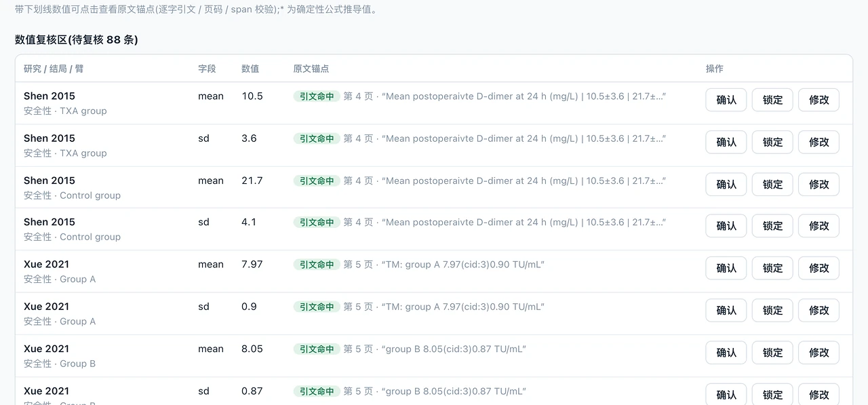The height and width of the screenshot is (405, 868).
Task: Confirm the Xue 2021 Group A mean value
Action: 726,268
